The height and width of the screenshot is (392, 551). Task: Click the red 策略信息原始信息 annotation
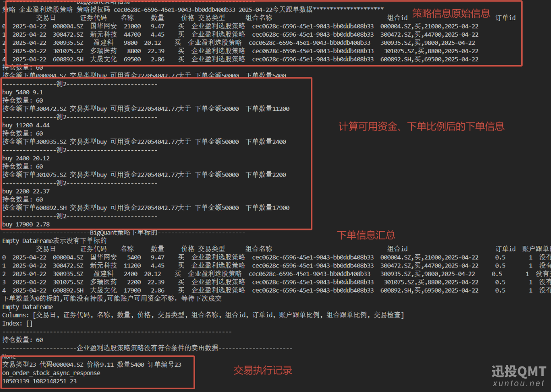click(x=451, y=13)
